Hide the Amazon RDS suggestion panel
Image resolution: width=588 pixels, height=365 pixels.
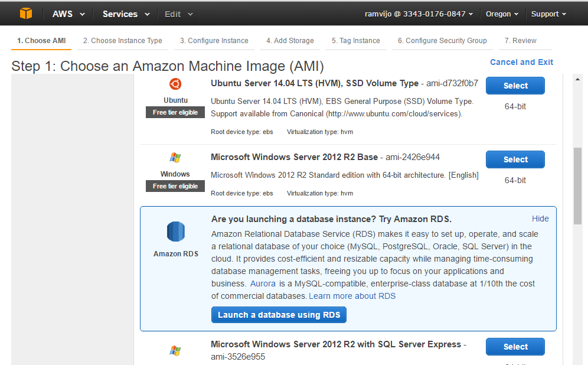pyautogui.click(x=540, y=219)
